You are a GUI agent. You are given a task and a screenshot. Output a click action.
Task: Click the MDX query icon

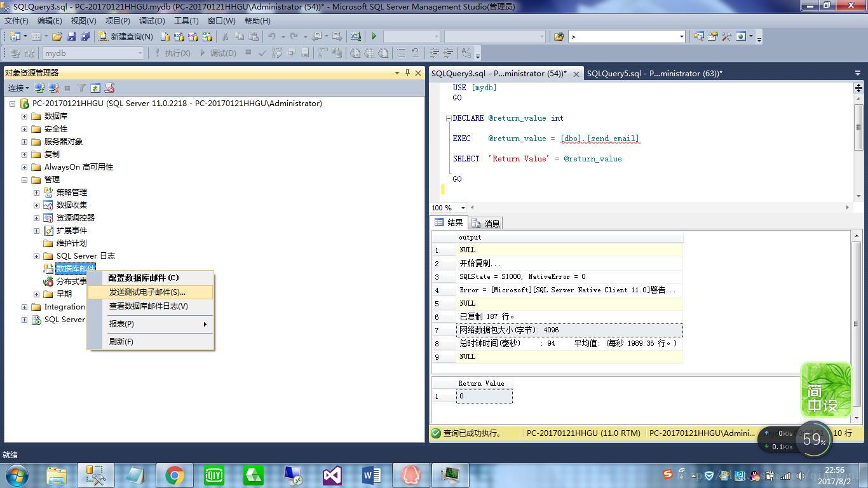coord(179,36)
